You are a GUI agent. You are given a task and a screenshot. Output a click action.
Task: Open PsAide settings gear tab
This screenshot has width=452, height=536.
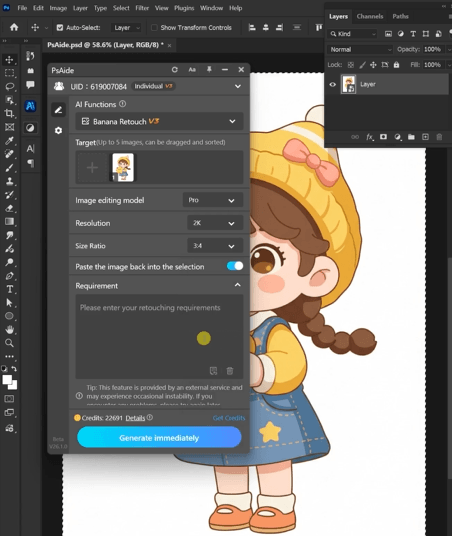pos(58,130)
